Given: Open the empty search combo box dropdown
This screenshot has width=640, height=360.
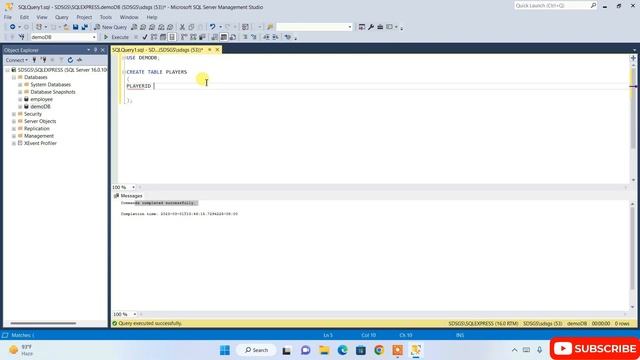Looking at the screenshot, I should click(x=350, y=27).
